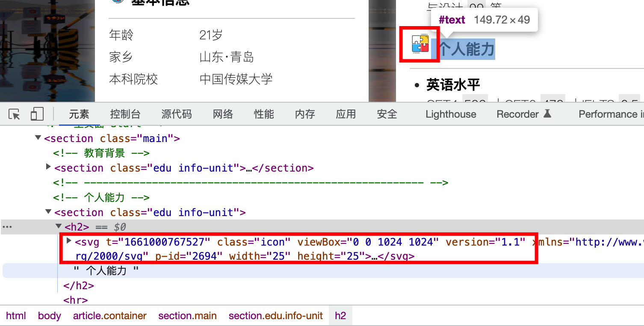This screenshot has height=326, width=644.
Task: Click the " 个人能力 " text node row
Action: (x=323, y=271)
